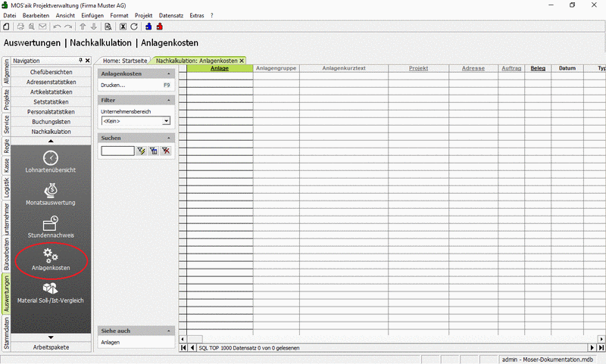Click the blue puzzle piece icon
The image size is (606, 364).
click(148, 26)
